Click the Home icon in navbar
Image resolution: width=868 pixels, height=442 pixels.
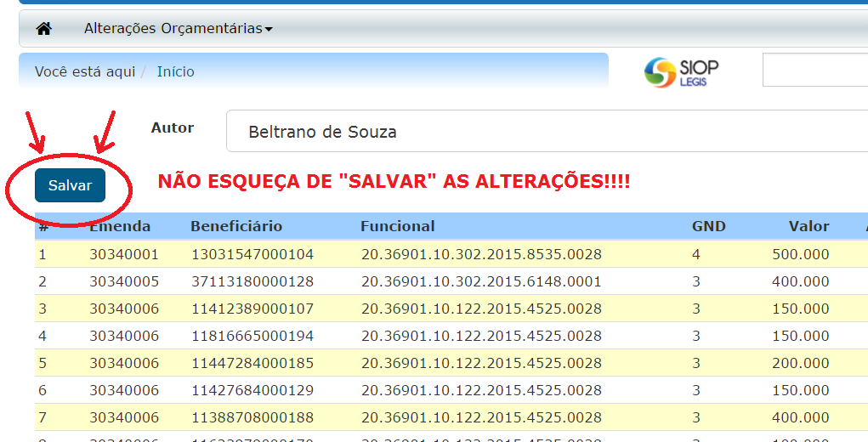point(44,29)
